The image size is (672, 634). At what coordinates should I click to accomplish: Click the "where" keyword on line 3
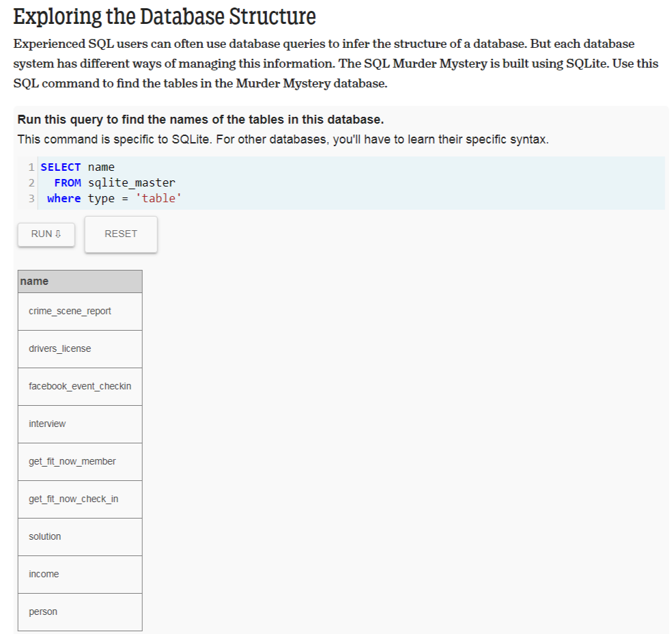[64, 199]
